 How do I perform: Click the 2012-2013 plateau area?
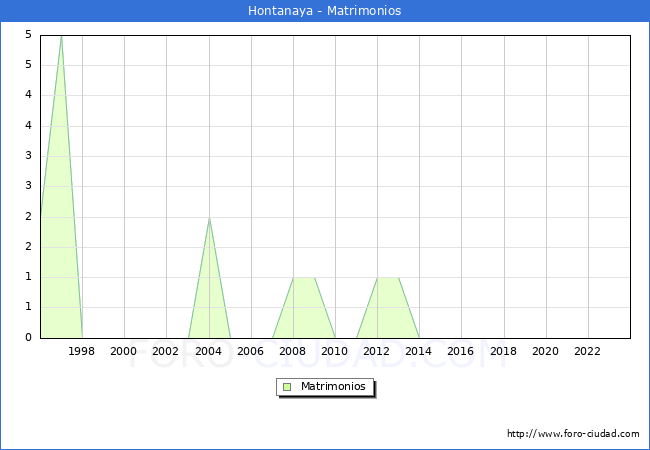(388, 307)
